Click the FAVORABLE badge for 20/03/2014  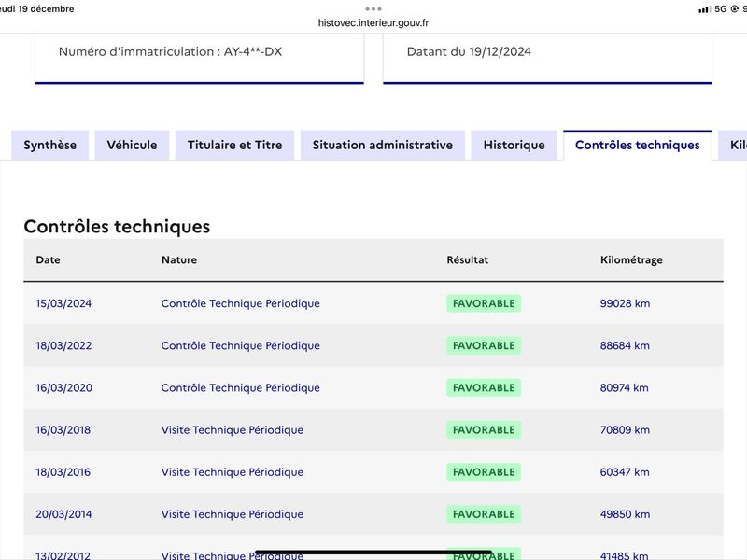click(484, 514)
